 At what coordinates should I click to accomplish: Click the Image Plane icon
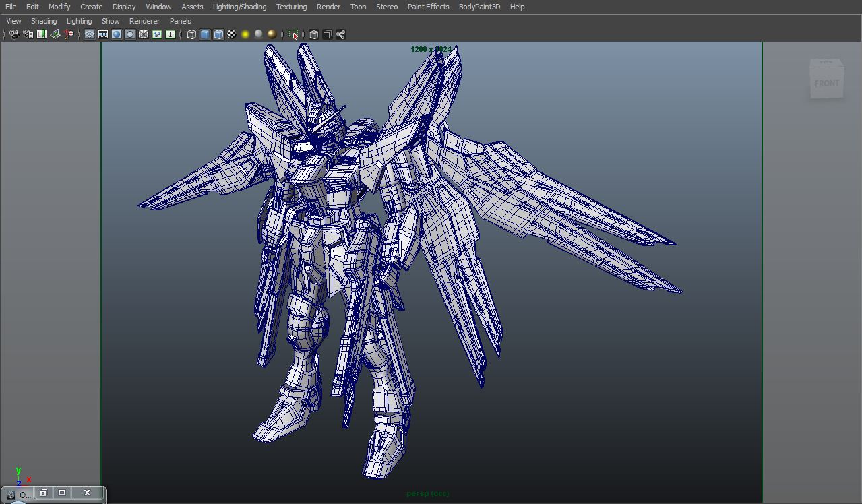[x=55, y=34]
